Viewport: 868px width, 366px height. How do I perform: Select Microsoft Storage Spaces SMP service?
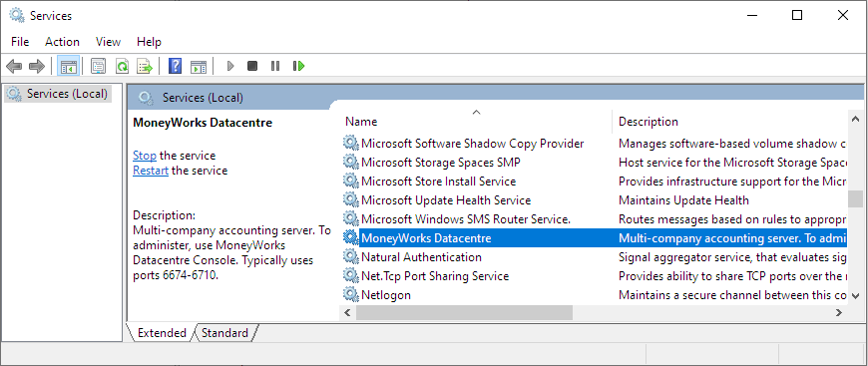(441, 163)
